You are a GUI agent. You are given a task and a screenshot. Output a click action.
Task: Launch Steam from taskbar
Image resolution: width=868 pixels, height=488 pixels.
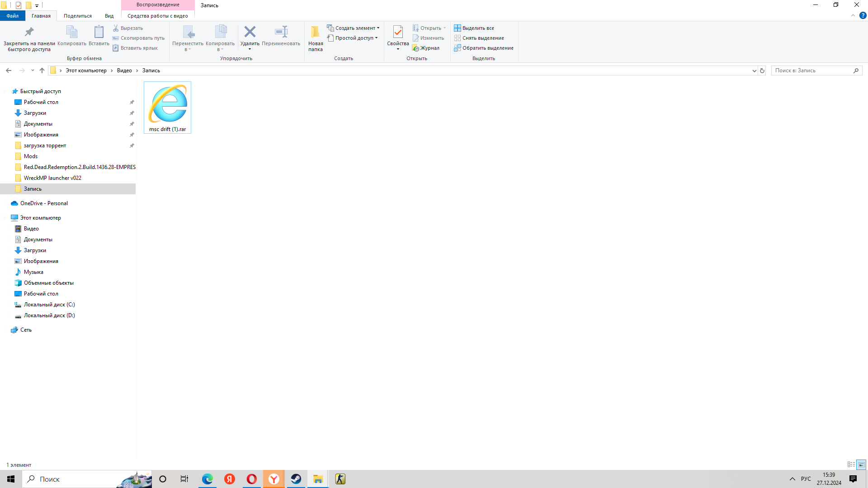(x=296, y=479)
